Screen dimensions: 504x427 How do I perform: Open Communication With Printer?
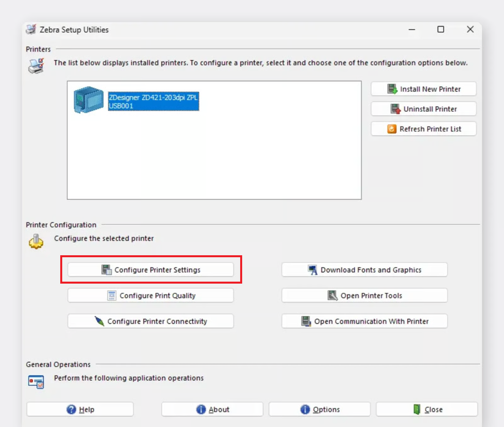click(x=365, y=321)
